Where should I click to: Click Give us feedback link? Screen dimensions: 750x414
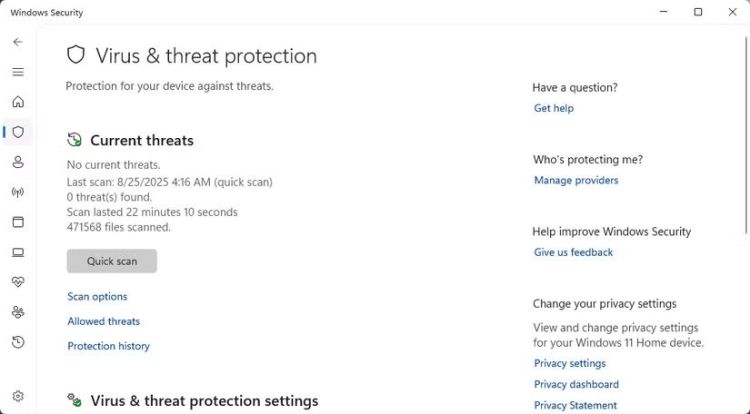pos(573,253)
